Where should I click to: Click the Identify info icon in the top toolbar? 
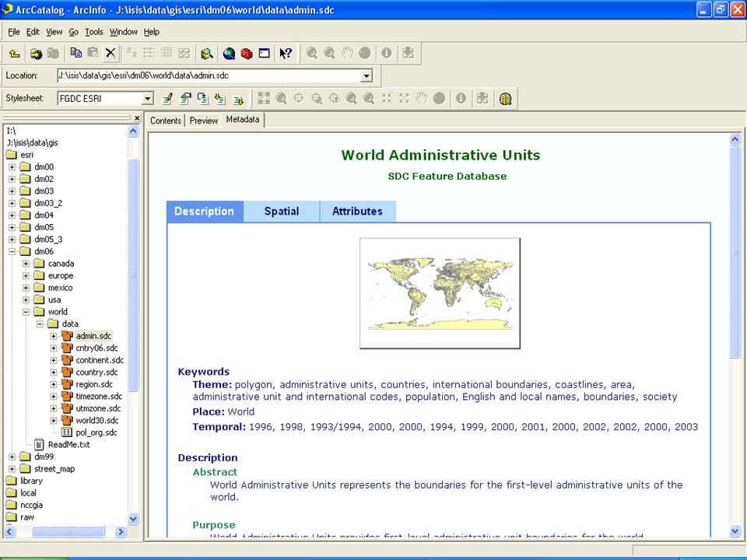pos(387,53)
